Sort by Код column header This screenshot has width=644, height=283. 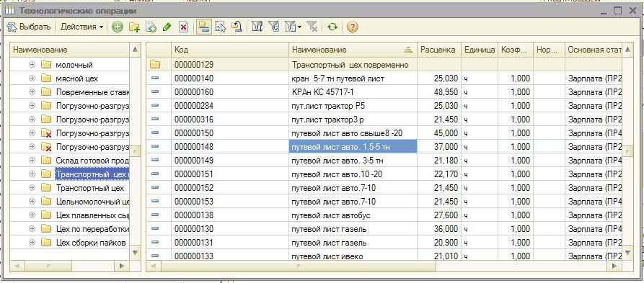point(230,50)
